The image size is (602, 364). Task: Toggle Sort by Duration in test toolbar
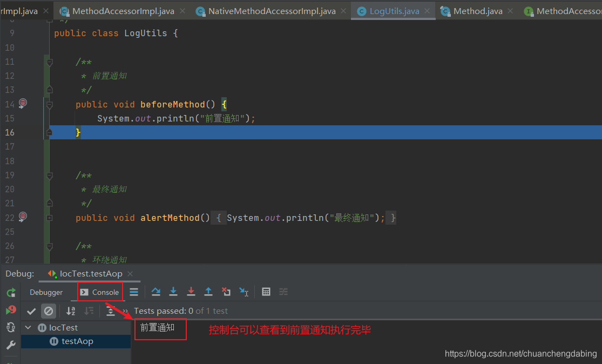89,311
